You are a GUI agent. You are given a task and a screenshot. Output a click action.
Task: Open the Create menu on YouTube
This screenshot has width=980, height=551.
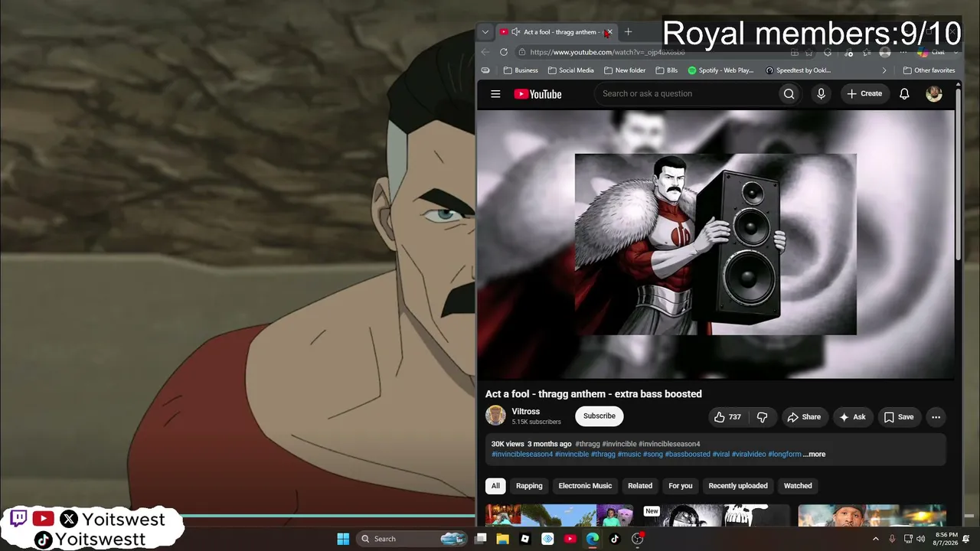click(864, 94)
